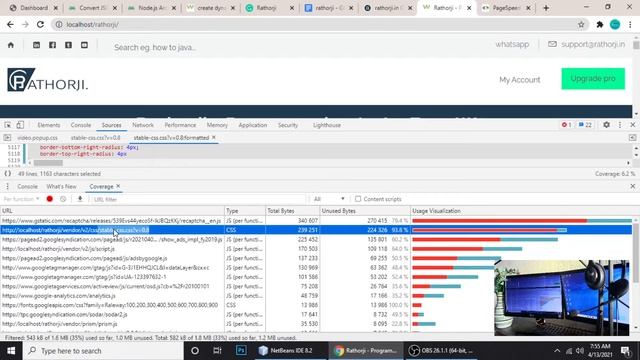
Task: Open DevTools settings gear
Action: pyautogui.click(x=607, y=125)
